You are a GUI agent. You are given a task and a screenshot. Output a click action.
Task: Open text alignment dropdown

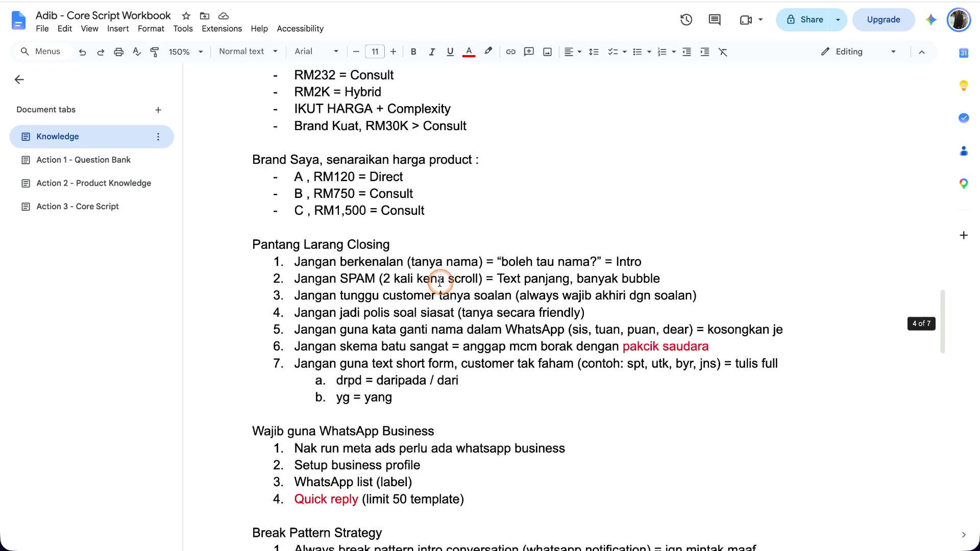[573, 52]
